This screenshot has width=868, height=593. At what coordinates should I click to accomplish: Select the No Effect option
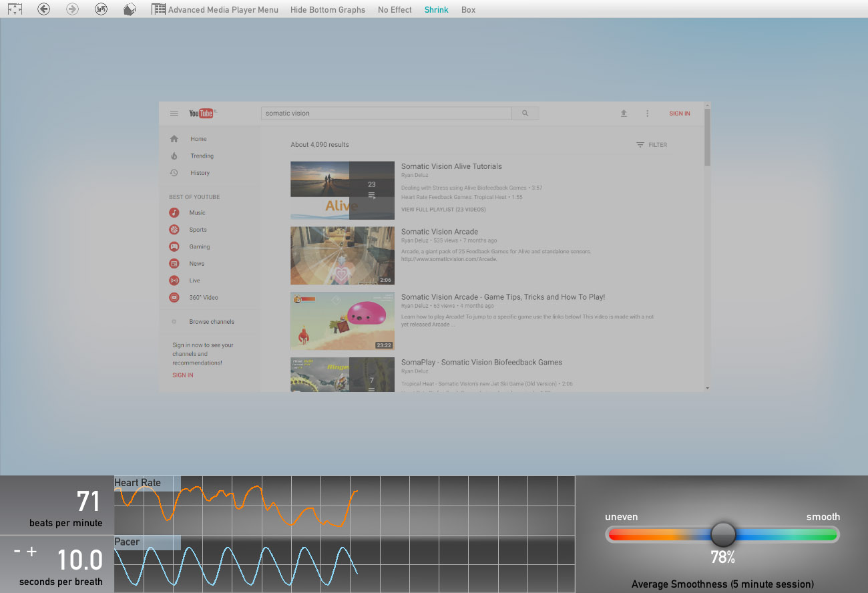coord(395,10)
